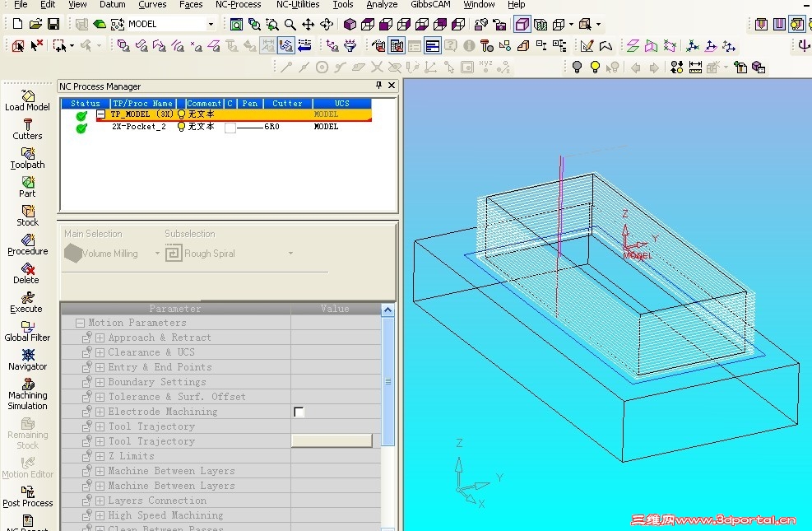Select the Pan four-arrow tool
812x531 pixels.
tap(309, 25)
